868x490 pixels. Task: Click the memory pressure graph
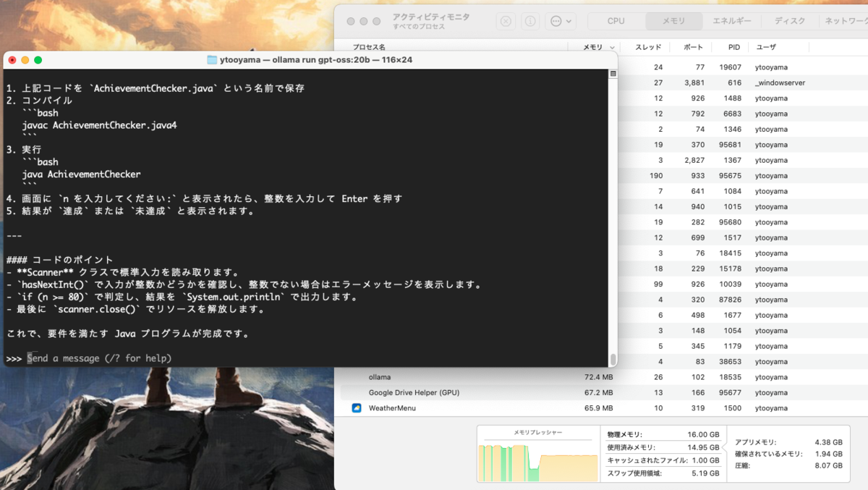537,463
